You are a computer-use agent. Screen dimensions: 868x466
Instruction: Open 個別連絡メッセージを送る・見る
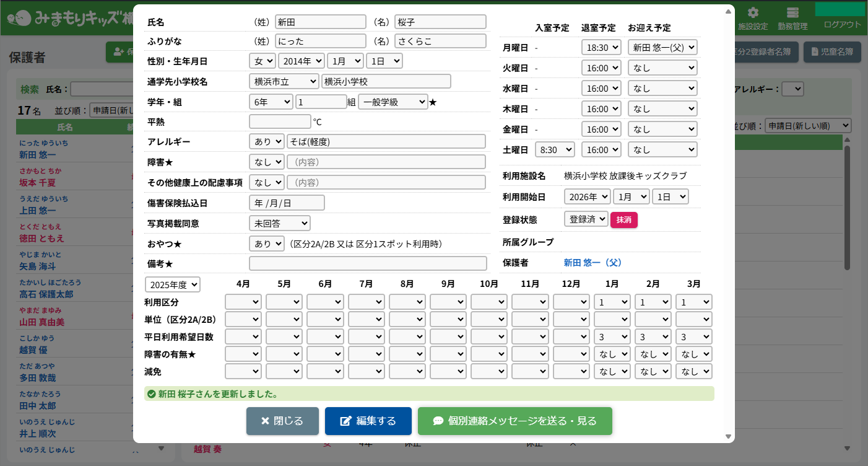(514, 421)
